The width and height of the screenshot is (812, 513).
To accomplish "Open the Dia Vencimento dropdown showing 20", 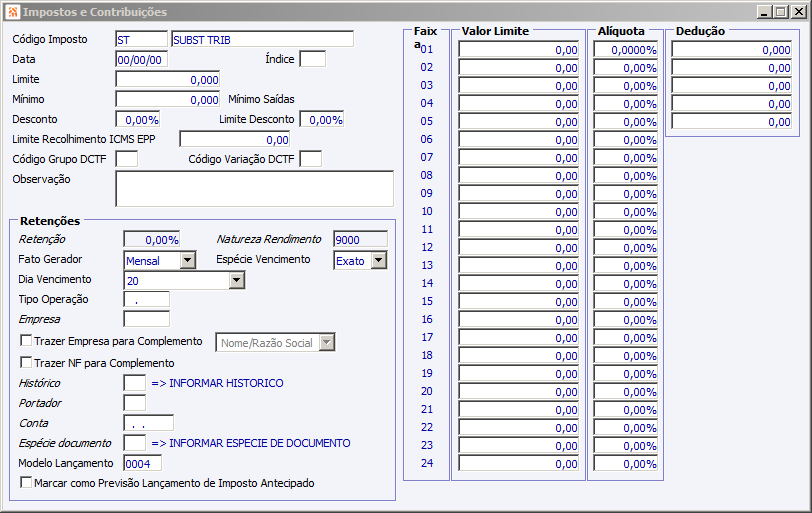I will click(x=237, y=281).
